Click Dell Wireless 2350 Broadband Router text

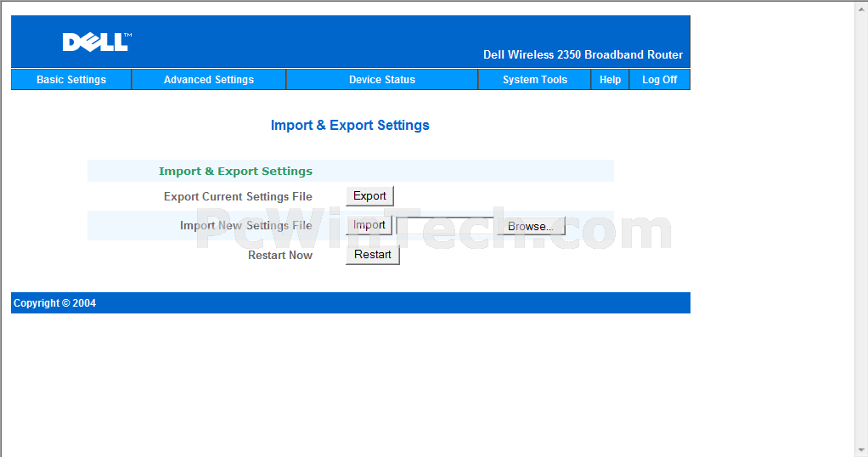point(583,55)
